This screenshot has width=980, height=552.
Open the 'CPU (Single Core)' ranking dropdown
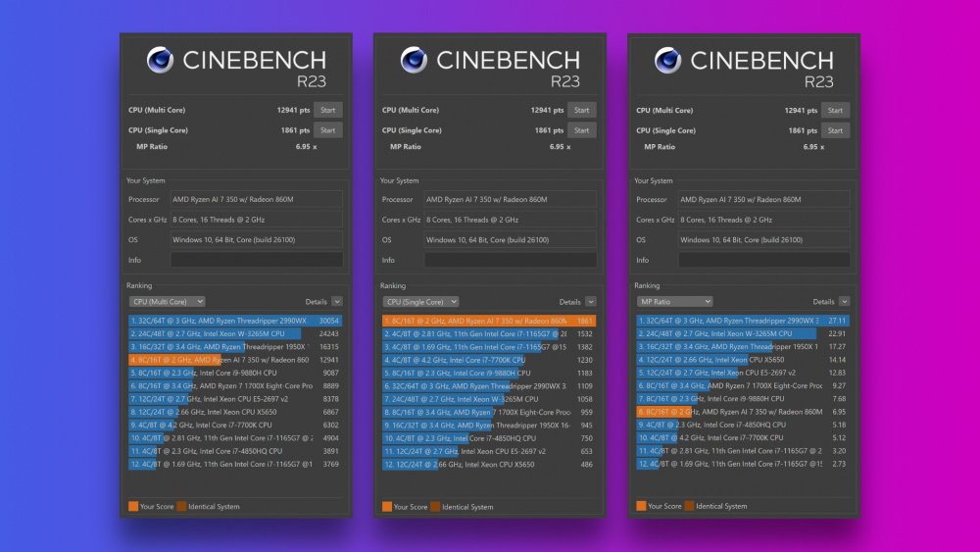tap(421, 302)
